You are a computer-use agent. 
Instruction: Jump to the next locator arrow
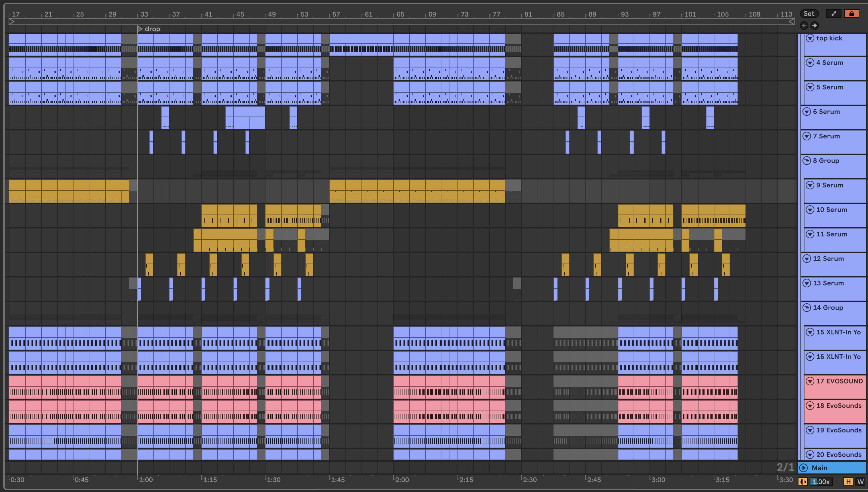tap(815, 25)
